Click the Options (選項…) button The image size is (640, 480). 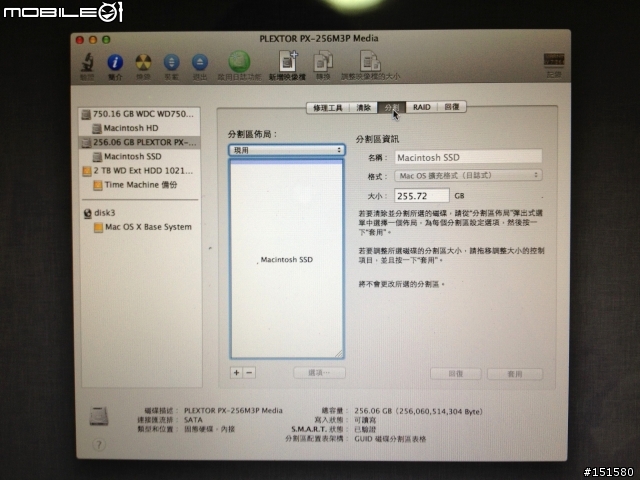319,373
